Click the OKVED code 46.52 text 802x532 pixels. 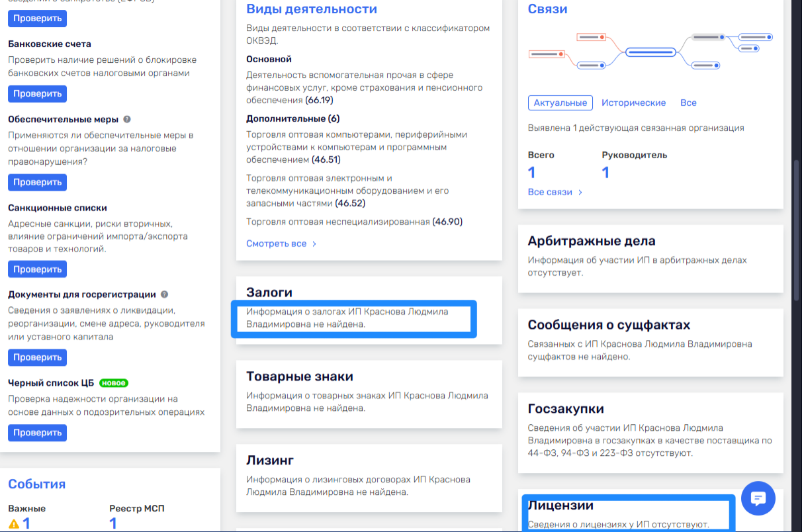coord(350,204)
